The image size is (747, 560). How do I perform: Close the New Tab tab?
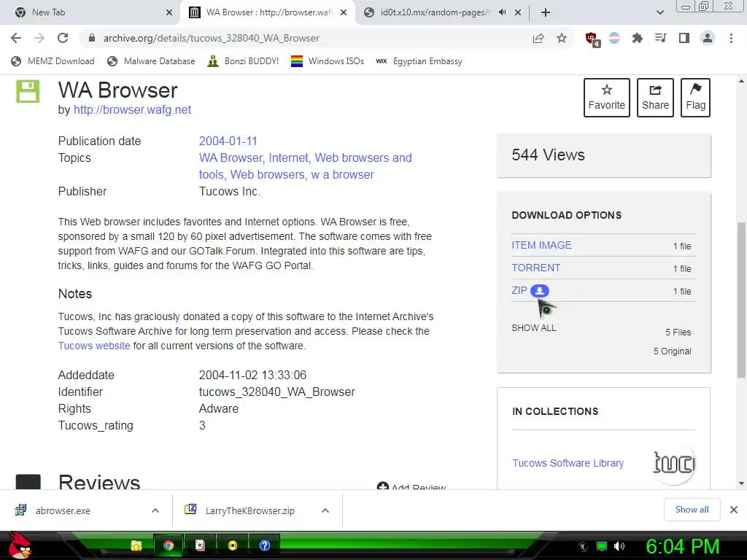pyautogui.click(x=169, y=12)
